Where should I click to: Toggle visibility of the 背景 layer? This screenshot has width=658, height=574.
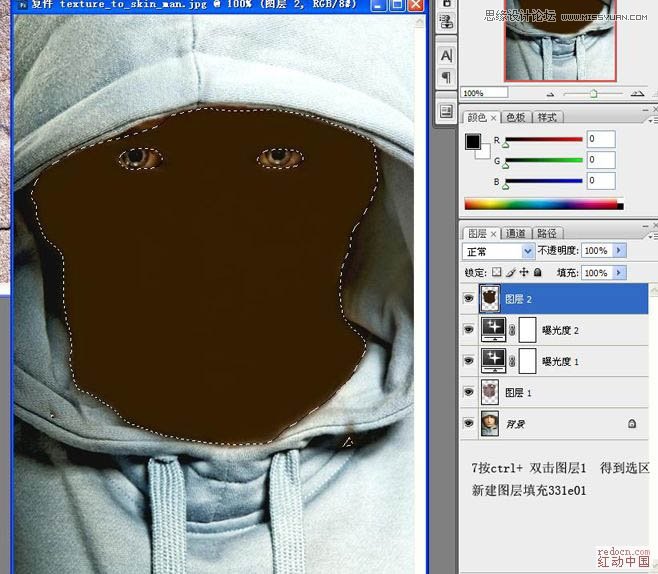468,423
